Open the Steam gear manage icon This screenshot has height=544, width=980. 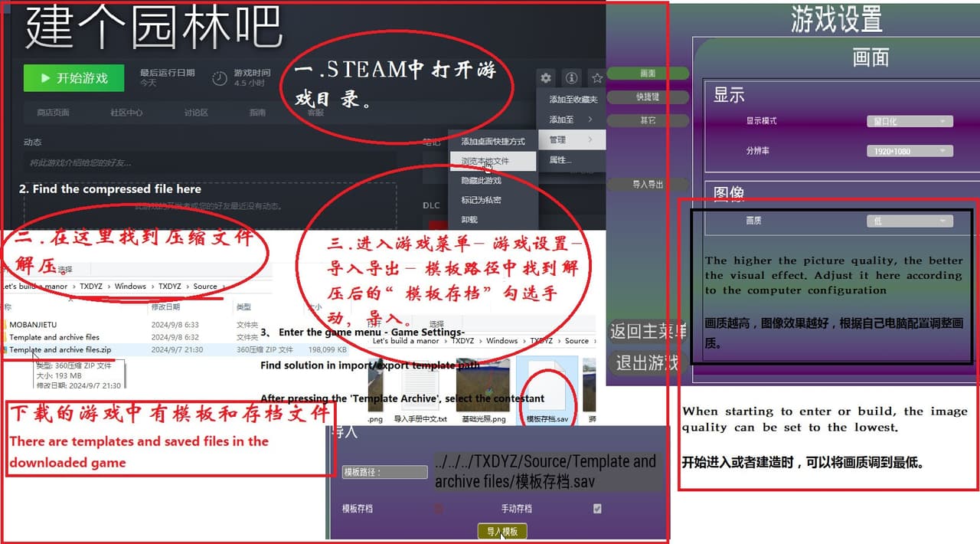[545, 77]
